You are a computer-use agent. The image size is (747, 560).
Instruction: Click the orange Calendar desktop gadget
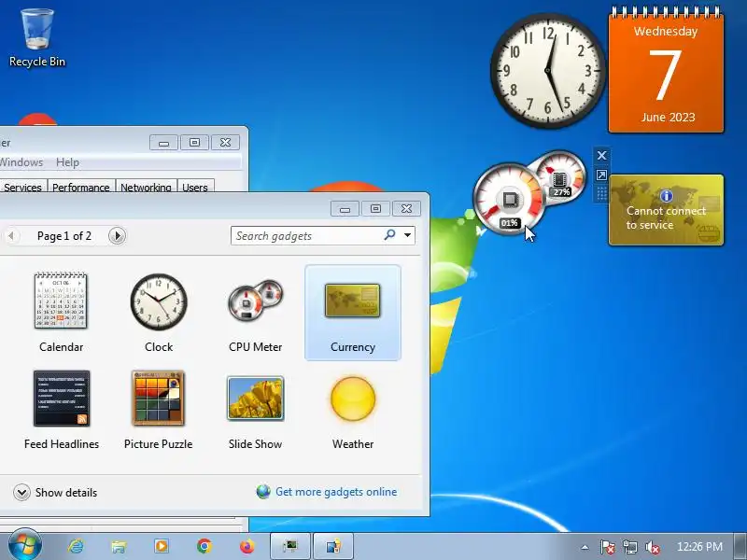(x=666, y=70)
